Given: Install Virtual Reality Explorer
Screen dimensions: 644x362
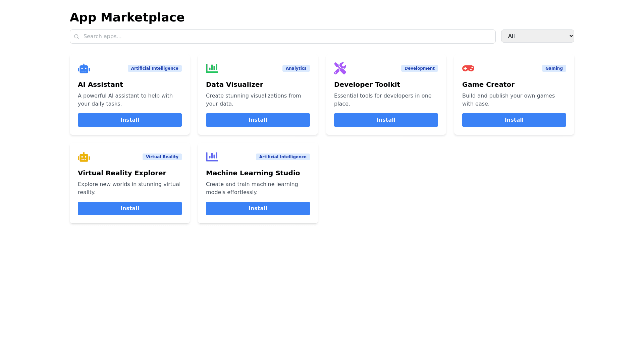Looking at the screenshot, I should [129, 208].
